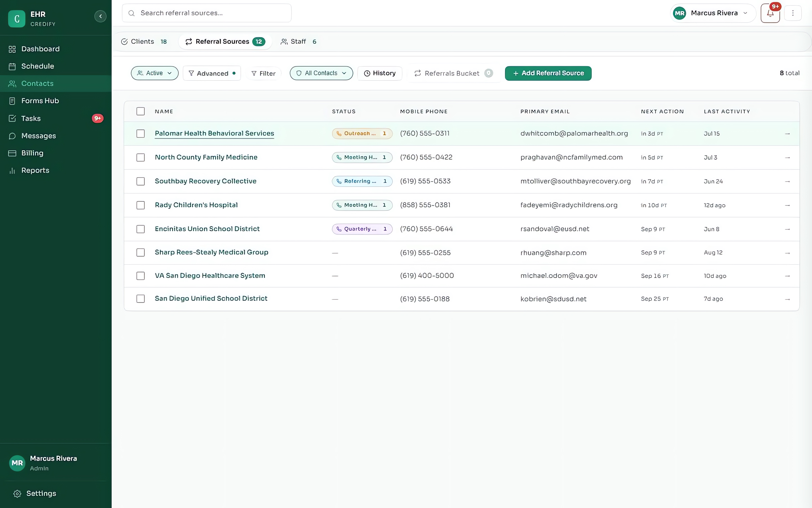The image size is (812, 508).
Task: Click the arrow icon for Palomar Health row
Action: [787, 134]
